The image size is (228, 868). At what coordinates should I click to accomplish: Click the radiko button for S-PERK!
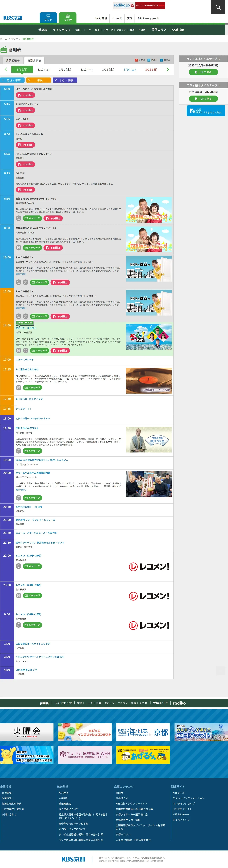click(x=25, y=190)
